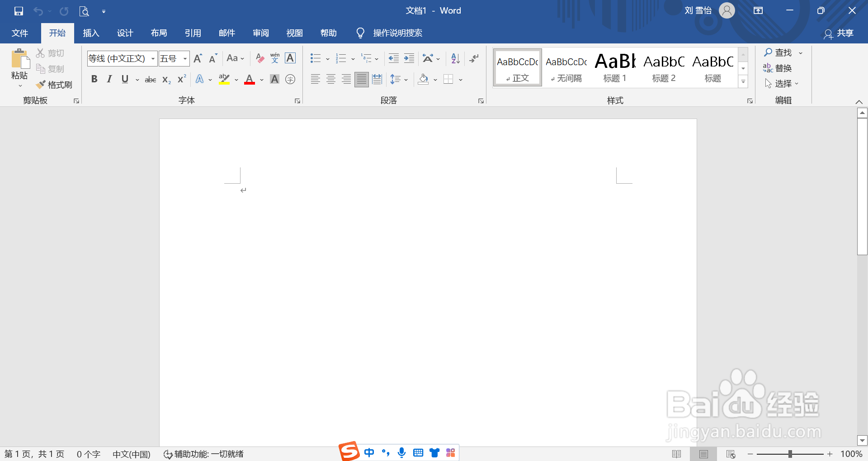Switch to the 插入 ribbon tab
This screenshot has width=868, height=461.
(x=90, y=33)
